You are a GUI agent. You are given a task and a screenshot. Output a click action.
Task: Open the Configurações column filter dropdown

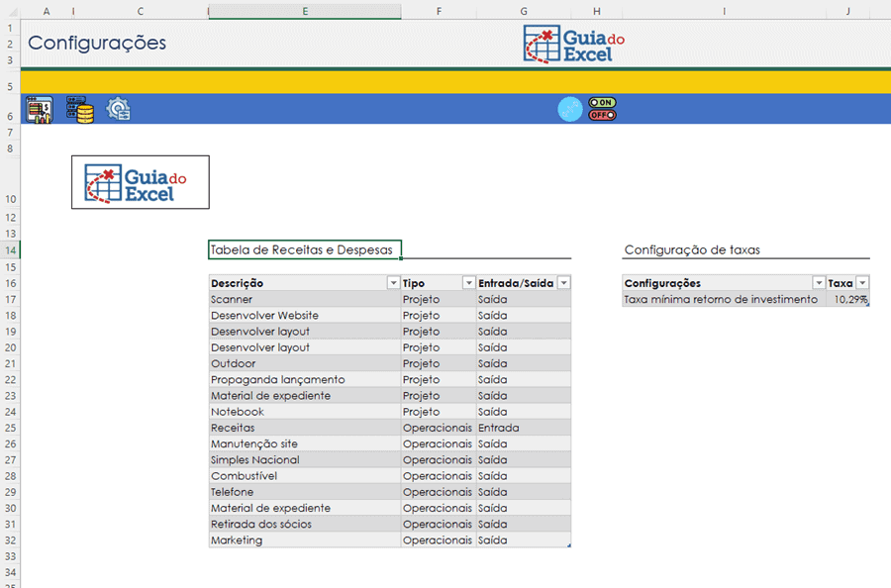click(818, 283)
